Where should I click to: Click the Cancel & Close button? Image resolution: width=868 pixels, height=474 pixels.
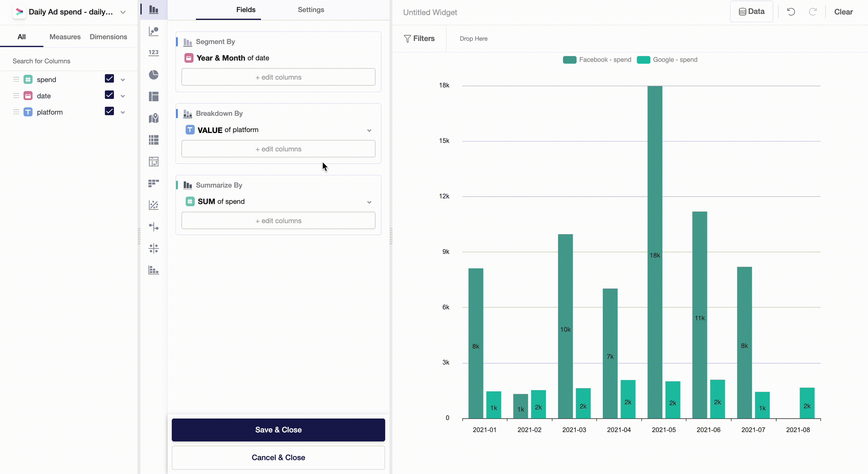click(278, 457)
